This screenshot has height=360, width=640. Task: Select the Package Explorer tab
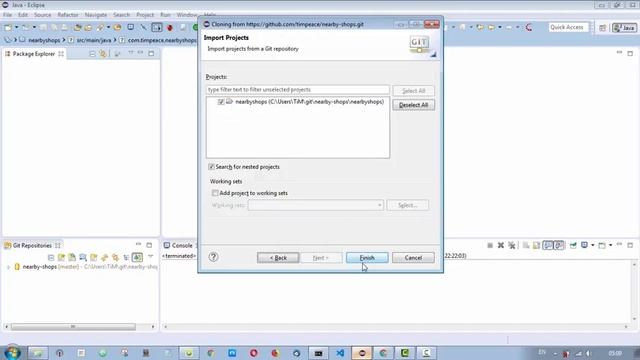(34, 53)
